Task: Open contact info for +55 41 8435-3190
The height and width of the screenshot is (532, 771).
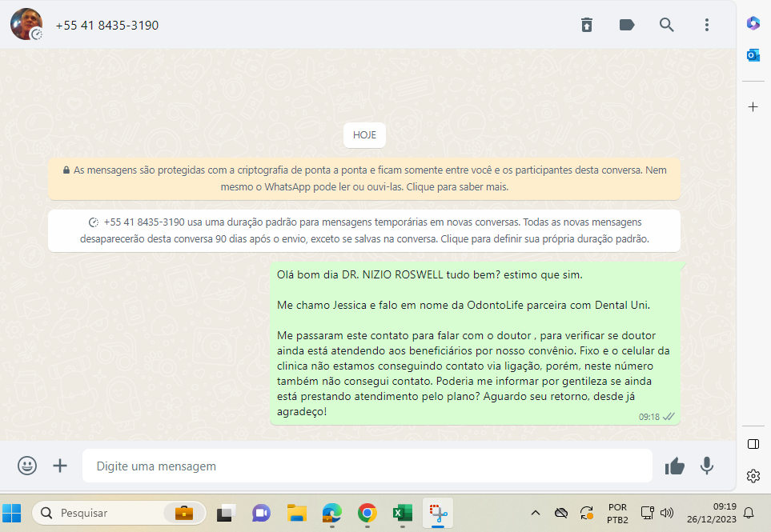Action: coord(107,26)
